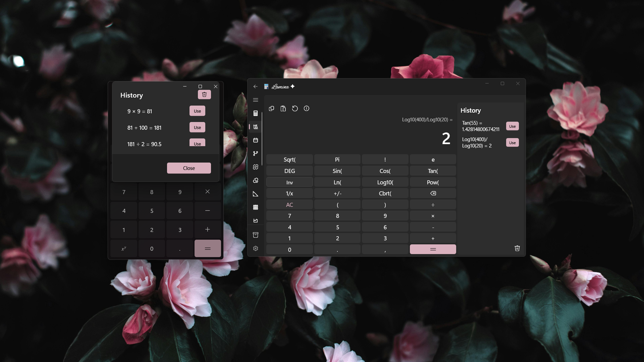Viewport: 644px width, 362px height.
Task: Open the barrel-shaped sidebar icon
Action: [256, 207]
